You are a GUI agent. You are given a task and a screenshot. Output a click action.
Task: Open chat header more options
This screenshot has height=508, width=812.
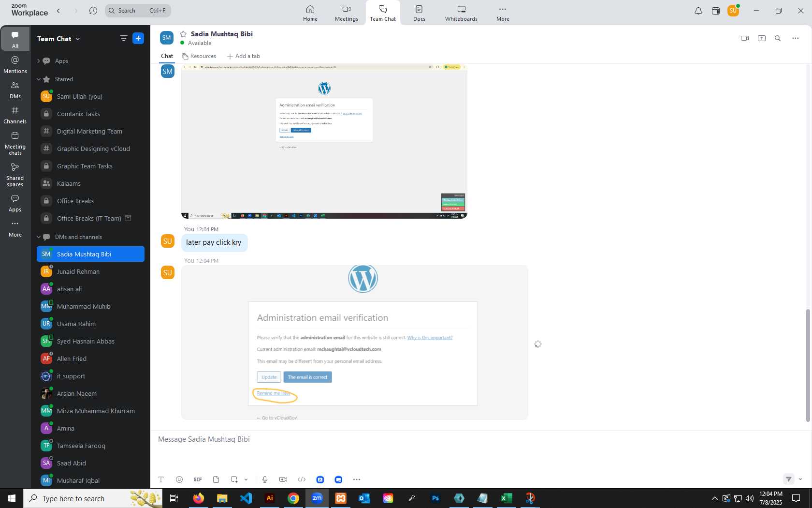click(796, 38)
